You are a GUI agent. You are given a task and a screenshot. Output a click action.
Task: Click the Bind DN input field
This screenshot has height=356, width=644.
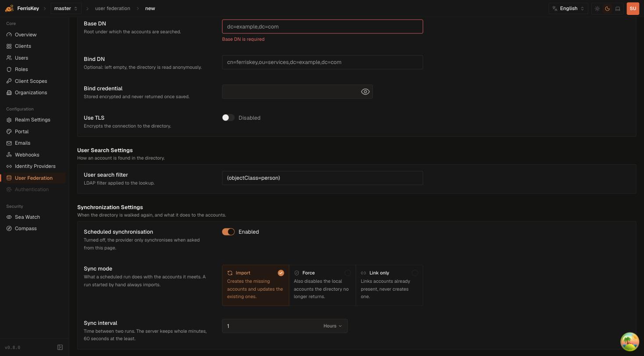pyautogui.click(x=322, y=62)
